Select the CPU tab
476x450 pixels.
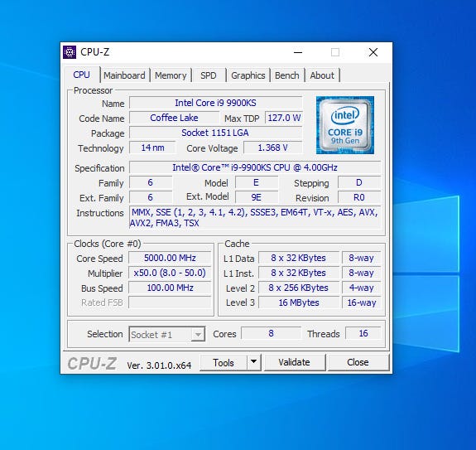point(82,75)
